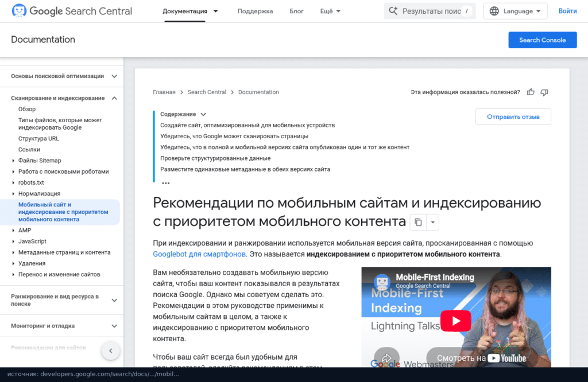This screenshot has width=588, height=382.
Task: Open the Ещё menu dropdown
Action: (330, 11)
